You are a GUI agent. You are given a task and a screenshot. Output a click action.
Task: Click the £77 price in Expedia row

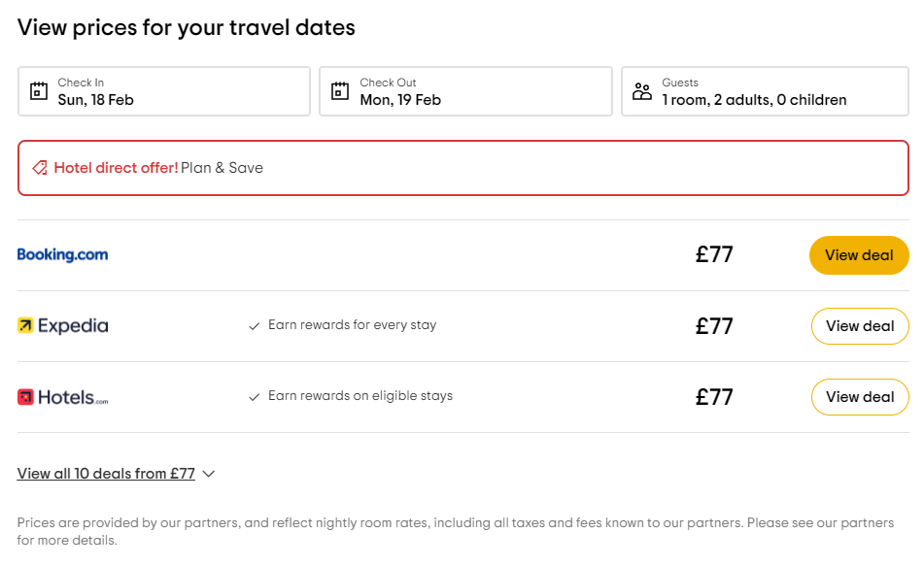click(714, 326)
